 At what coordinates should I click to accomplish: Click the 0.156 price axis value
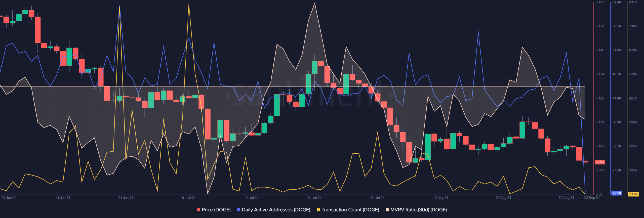pyautogui.click(x=600, y=26)
